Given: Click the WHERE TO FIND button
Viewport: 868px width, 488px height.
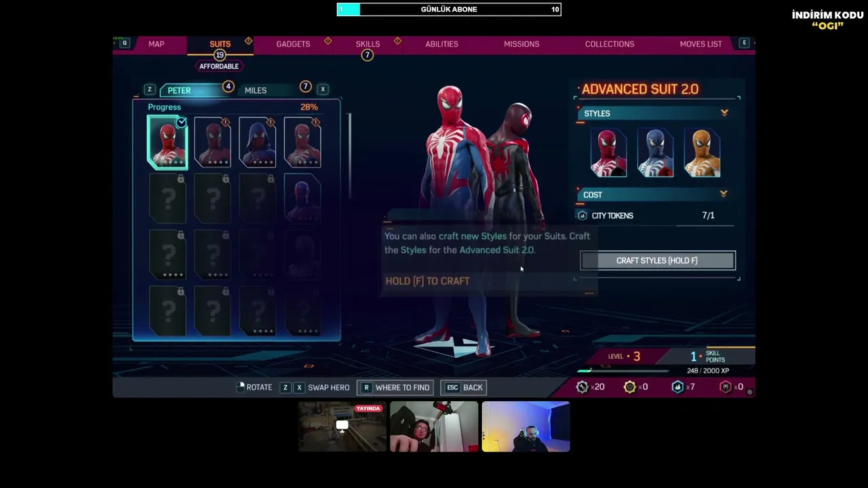Looking at the screenshot, I should pos(395,388).
